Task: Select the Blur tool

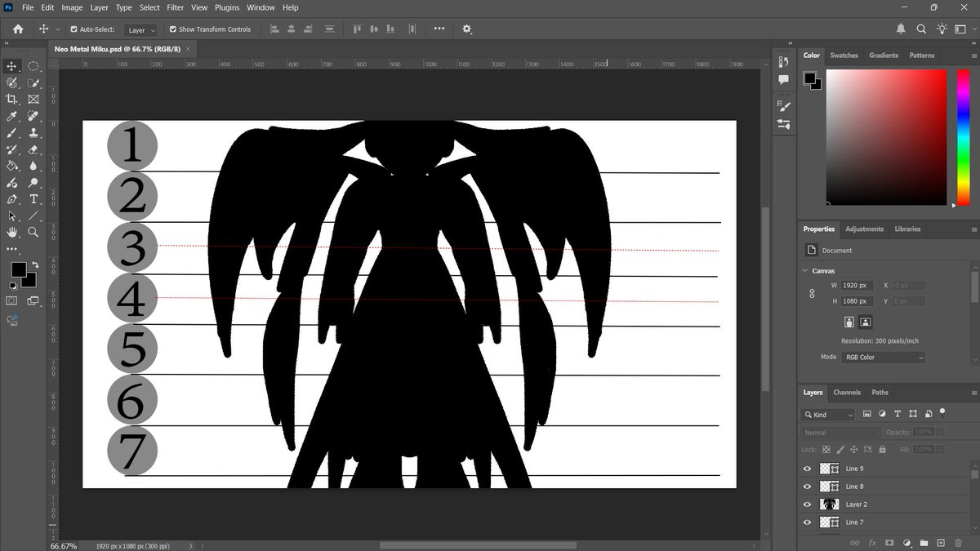Action: pyautogui.click(x=33, y=166)
